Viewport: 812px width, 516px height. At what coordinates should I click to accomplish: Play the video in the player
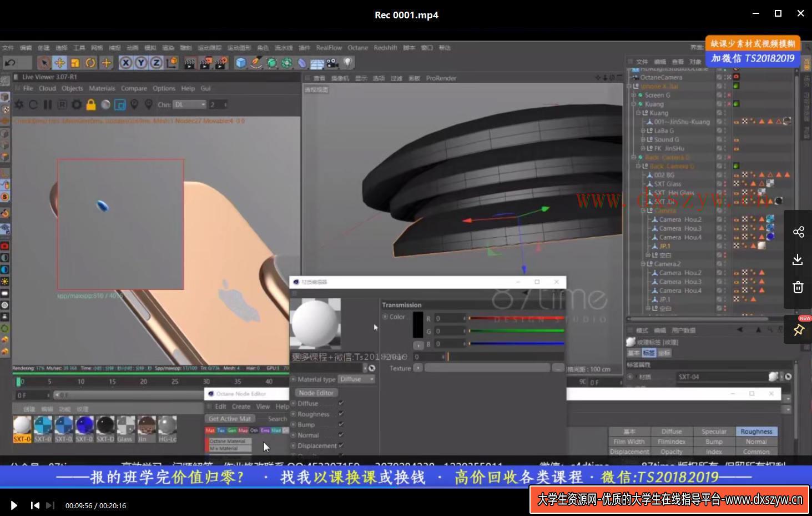(x=14, y=505)
